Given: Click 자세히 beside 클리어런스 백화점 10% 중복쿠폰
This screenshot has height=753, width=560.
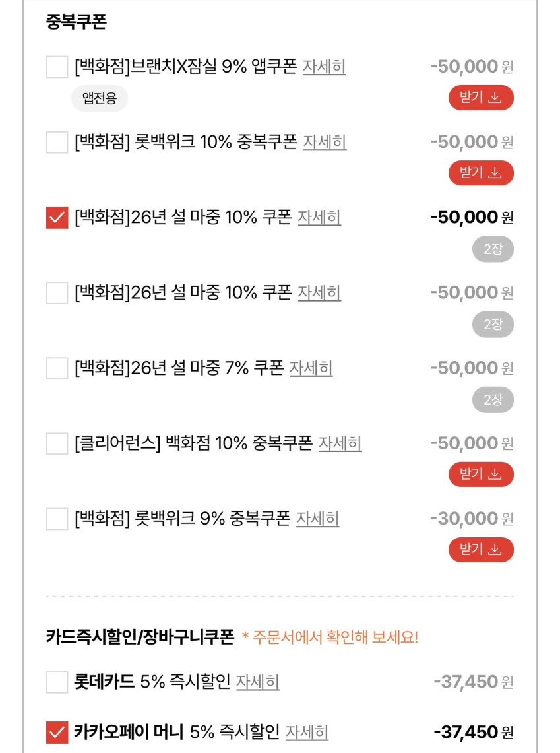Looking at the screenshot, I should [x=340, y=443].
